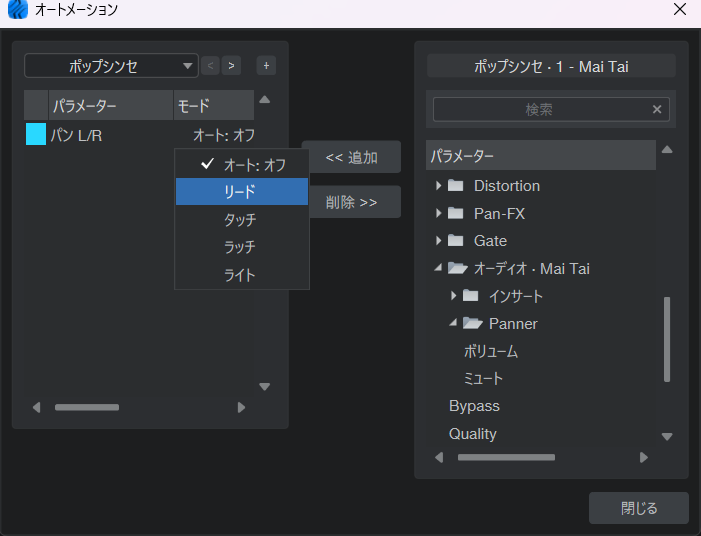Select the インサート folder icon
Screen dimensions: 701x536
coord(470,295)
